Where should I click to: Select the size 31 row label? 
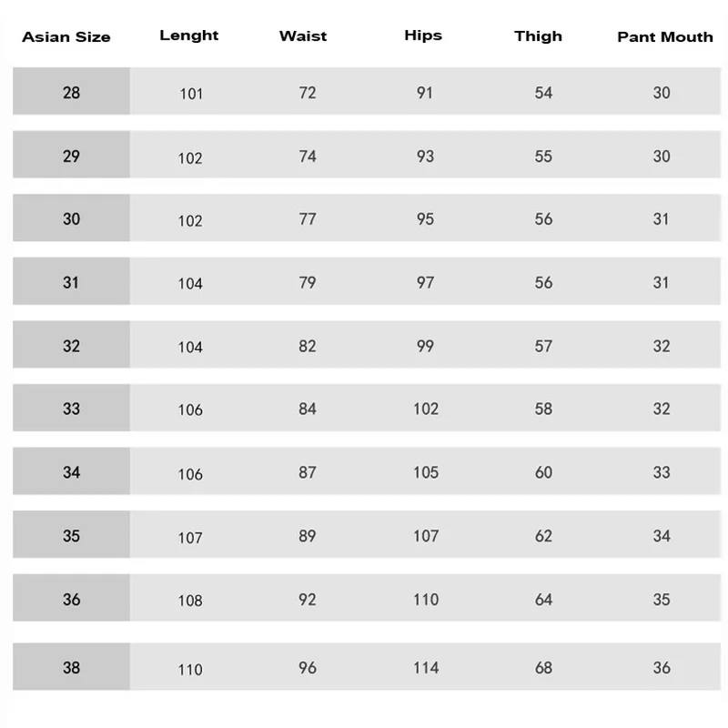[x=71, y=282]
